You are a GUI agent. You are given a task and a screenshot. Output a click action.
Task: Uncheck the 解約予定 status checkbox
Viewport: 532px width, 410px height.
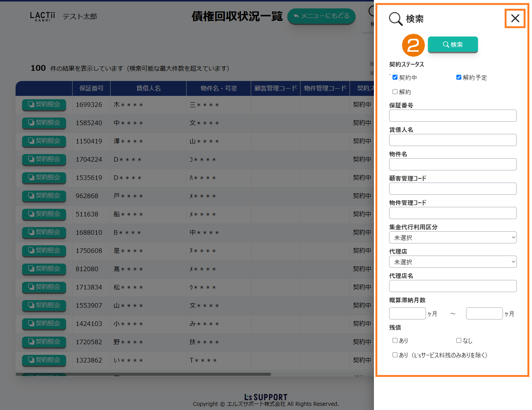tap(459, 78)
